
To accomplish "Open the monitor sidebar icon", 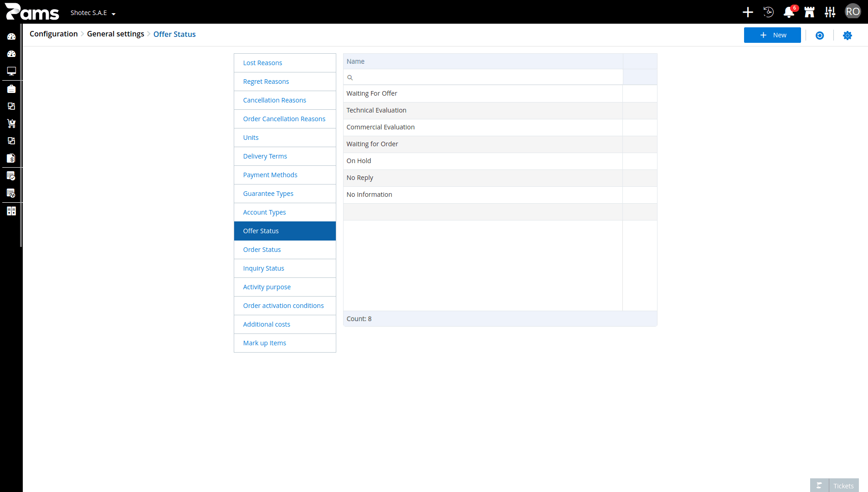I will (x=11, y=71).
